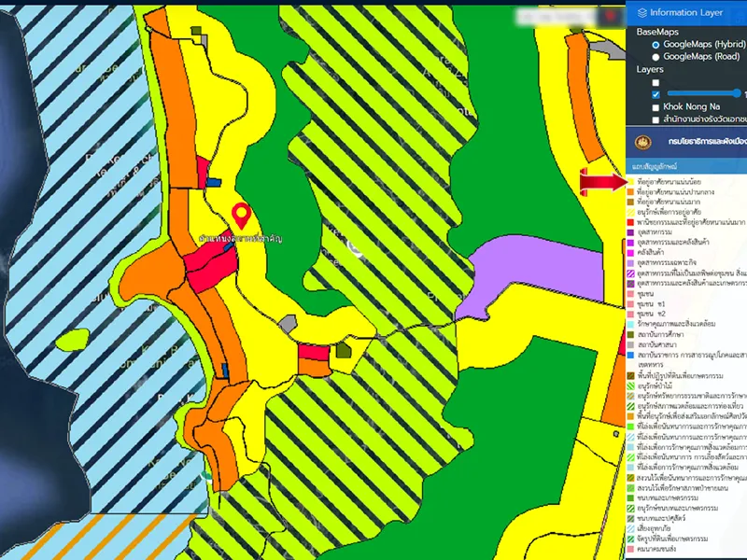Click the อุตสาหกรรม purple legend swatch
747x560 pixels.
(631, 231)
